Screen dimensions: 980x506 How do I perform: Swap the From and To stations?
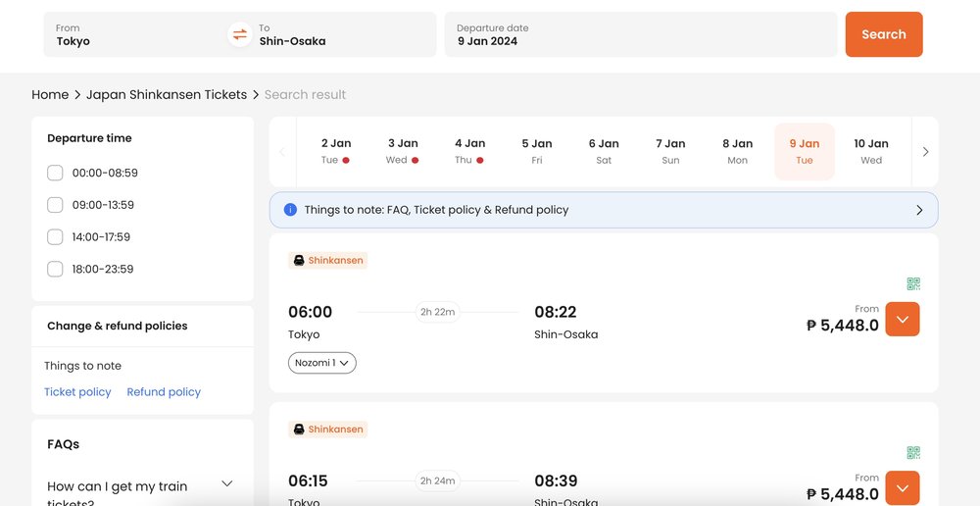(x=239, y=35)
